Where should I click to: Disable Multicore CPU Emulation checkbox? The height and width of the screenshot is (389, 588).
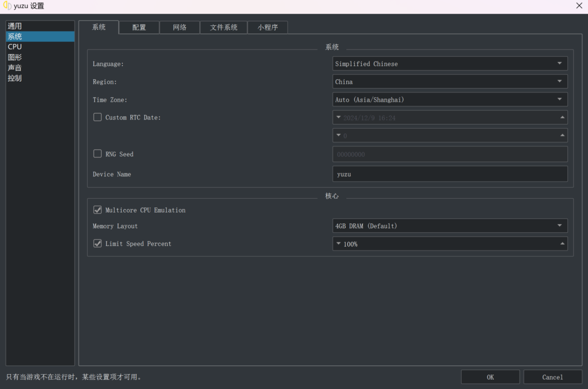tap(98, 210)
